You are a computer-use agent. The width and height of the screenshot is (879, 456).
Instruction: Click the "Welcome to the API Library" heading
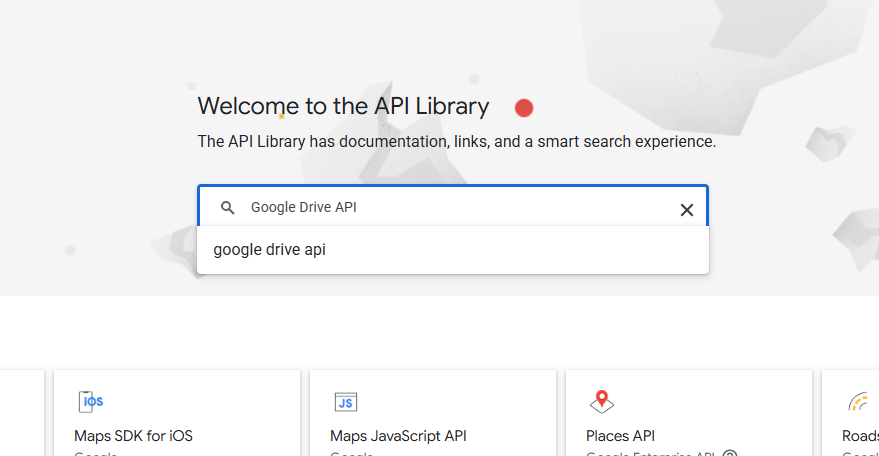click(x=343, y=106)
